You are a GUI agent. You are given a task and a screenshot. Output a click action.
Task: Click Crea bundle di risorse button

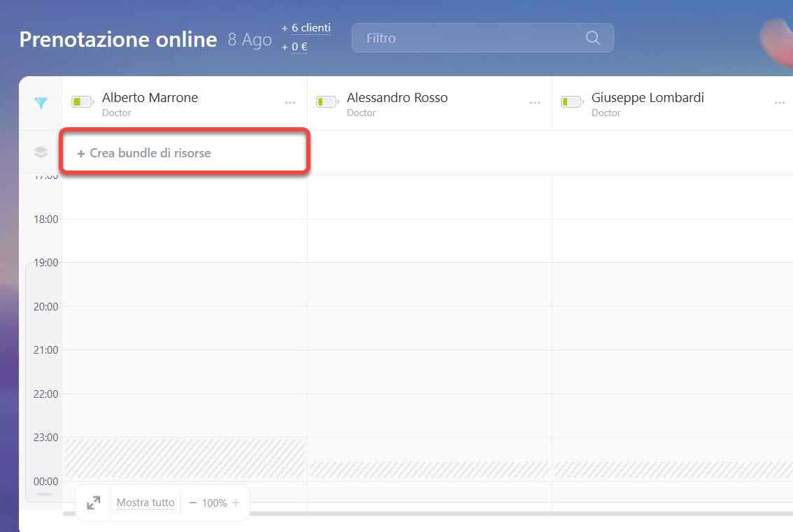(144, 153)
